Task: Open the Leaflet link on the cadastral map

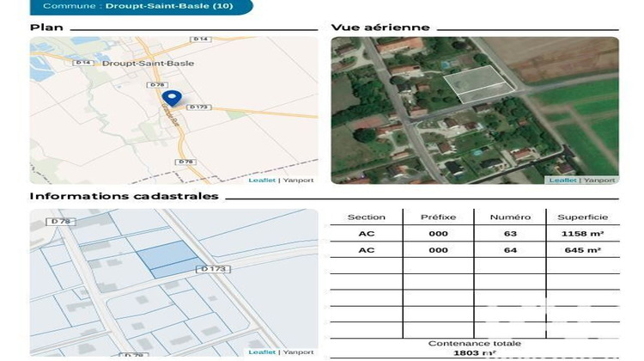Action: pos(262,352)
